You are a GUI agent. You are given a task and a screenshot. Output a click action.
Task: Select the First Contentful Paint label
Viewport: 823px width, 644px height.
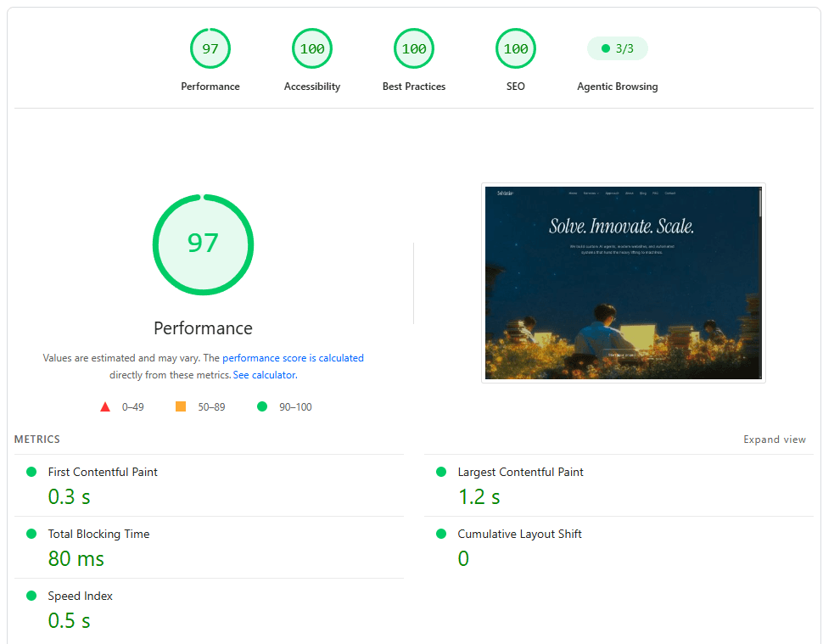click(x=103, y=472)
